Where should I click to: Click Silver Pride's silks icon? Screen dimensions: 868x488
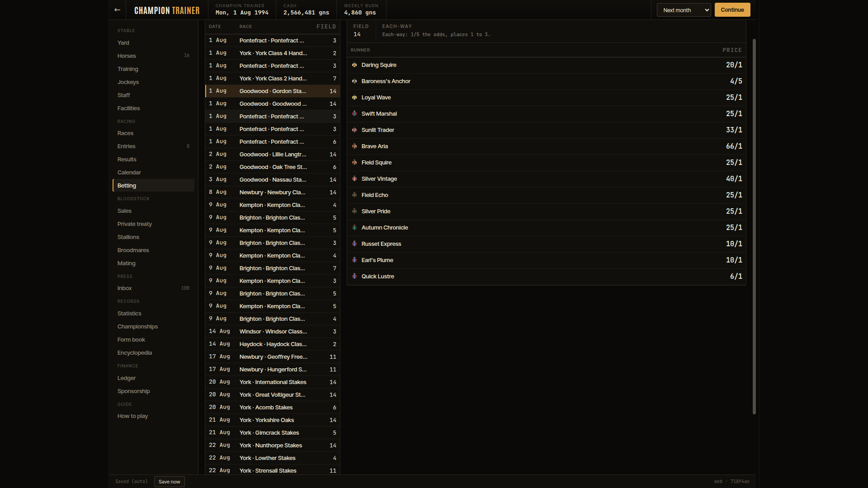(354, 211)
